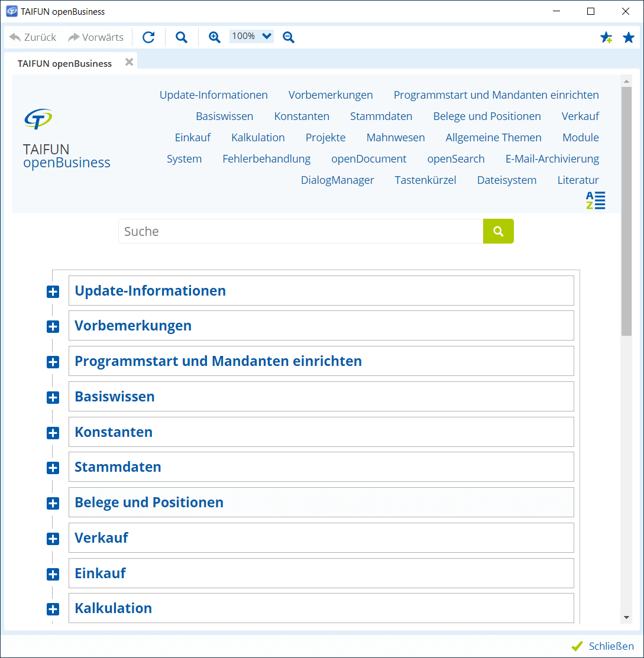The image size is (644, 658).
Task: Open Programmstart und Mandanten einrichten nav link
Action: 496,95
